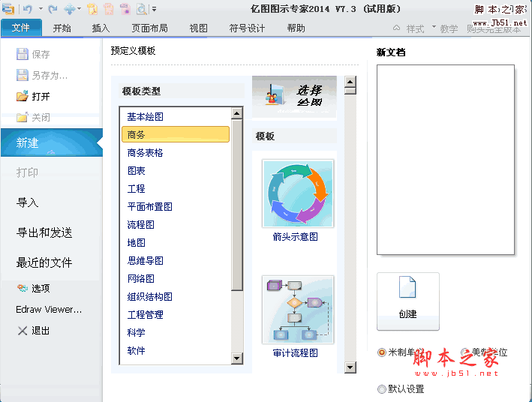The image size is (532, 402).
Task: Click the export to PDF icon
Action: 92,9
